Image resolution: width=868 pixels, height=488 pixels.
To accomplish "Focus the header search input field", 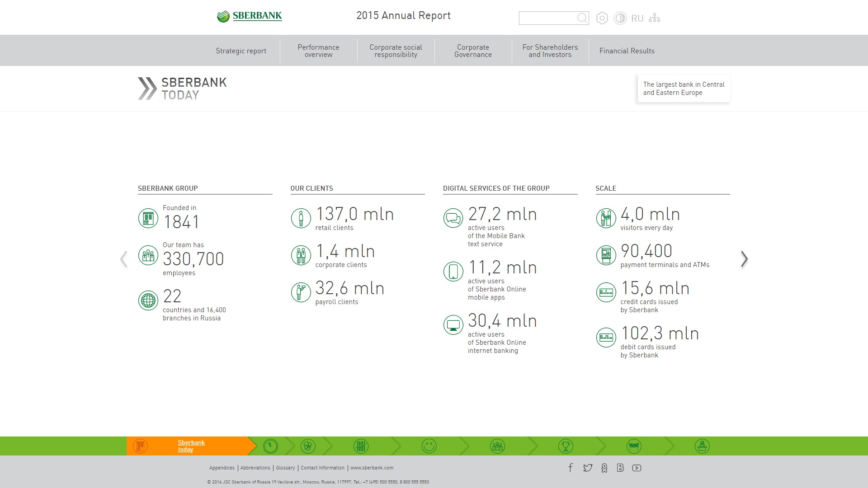I will 547,18.
